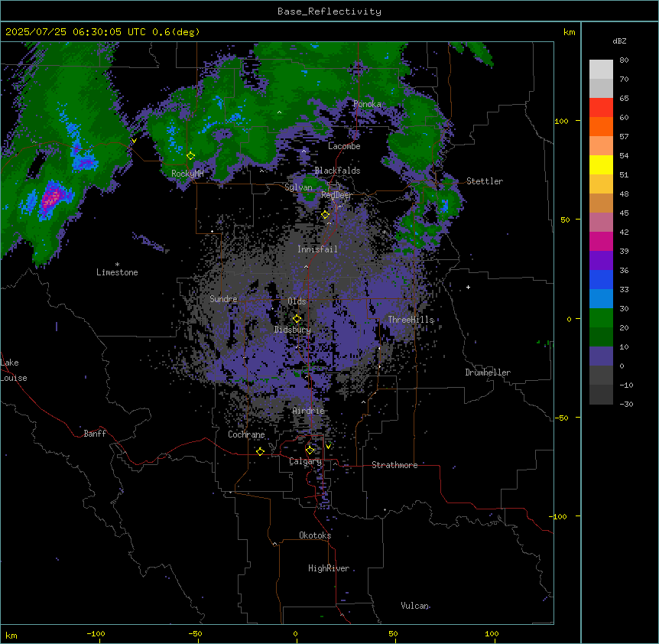659x644 pixels.
Task: Click the Cochrane label
Action: [x=246, y=434]
